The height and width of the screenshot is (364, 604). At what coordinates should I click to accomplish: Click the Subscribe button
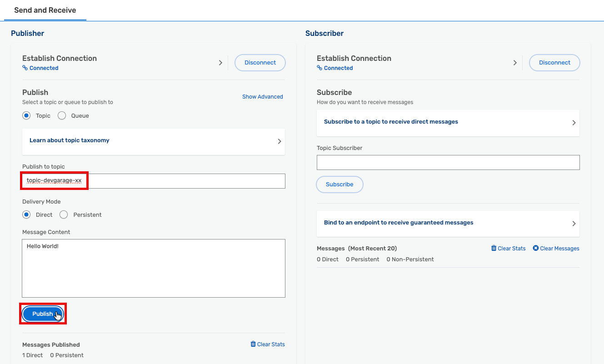339,184
